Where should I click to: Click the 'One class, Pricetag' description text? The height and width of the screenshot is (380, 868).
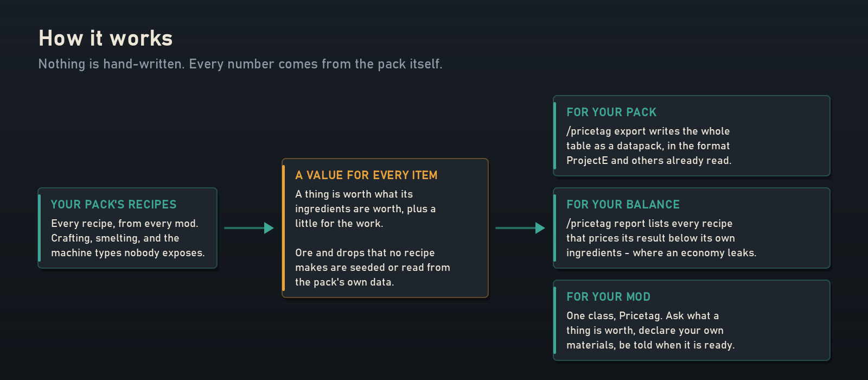[x=650, y=330]
